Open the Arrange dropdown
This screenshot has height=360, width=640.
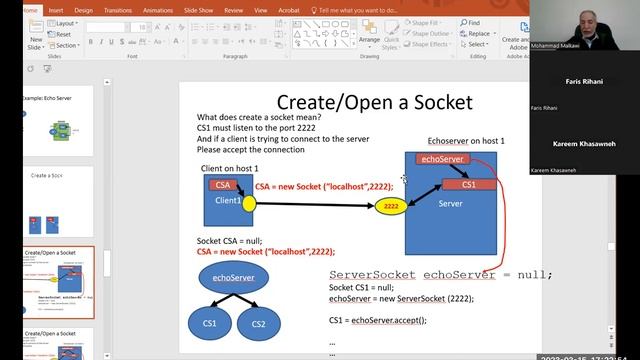[x=369, y=35]
